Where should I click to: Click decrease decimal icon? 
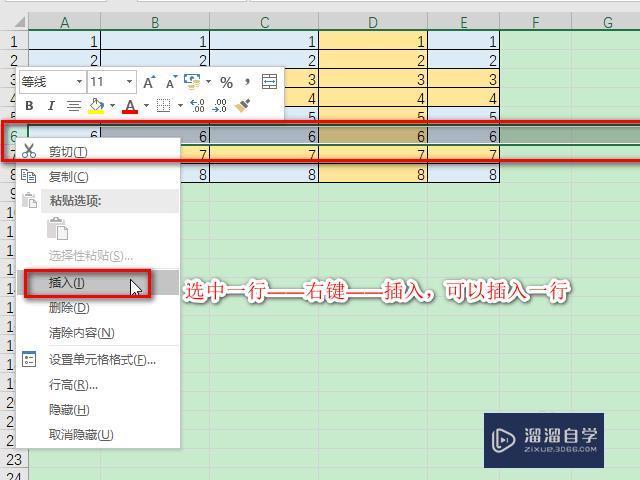point(220,106)
